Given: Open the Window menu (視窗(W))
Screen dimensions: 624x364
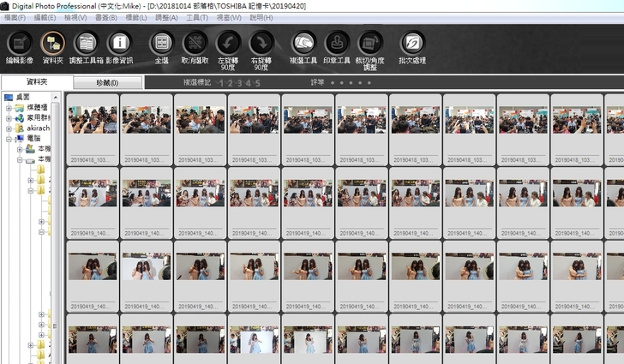Looking at the screenshot, I should coord(229,17).
